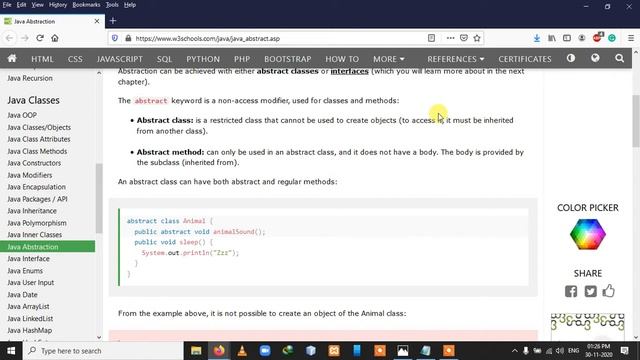Click the sidebar scroll down arrow
Image resolution: width=640 pixels, height=360 pixels.
click(99, 338)
